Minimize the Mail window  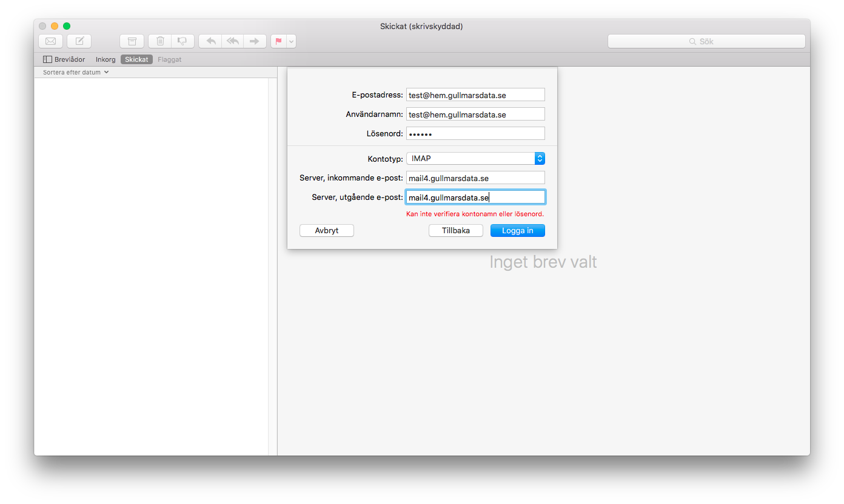coord(55,26)
